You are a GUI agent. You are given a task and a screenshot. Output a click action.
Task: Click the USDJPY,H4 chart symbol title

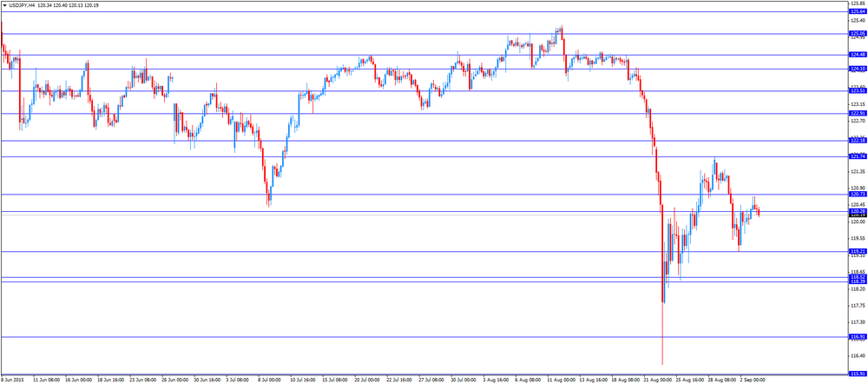(x=22, y=4)
